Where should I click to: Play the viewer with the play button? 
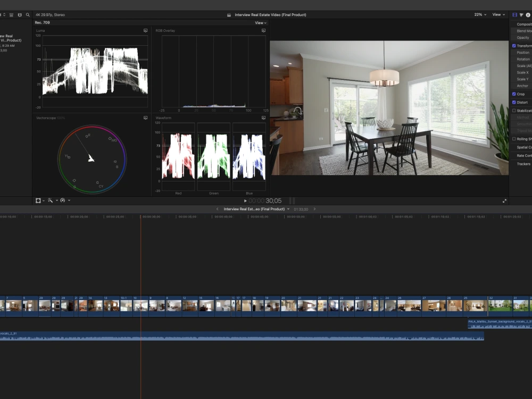click(245, 201)
